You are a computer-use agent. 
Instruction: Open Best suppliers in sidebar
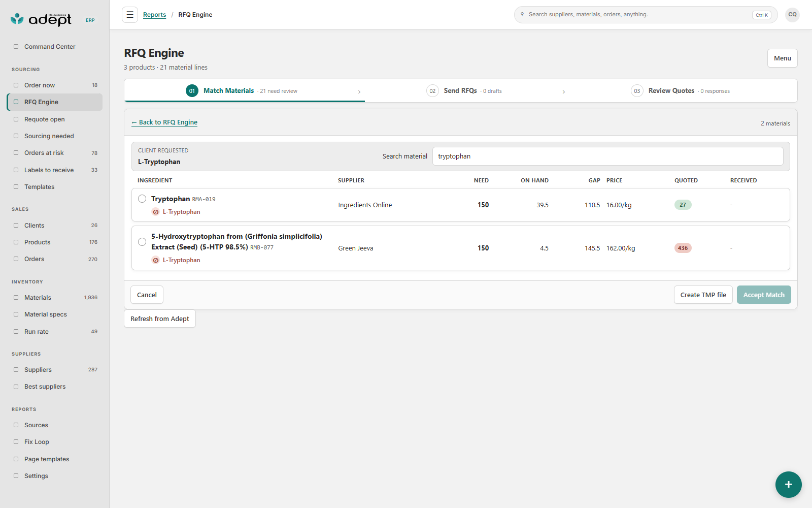coord(55,387)
